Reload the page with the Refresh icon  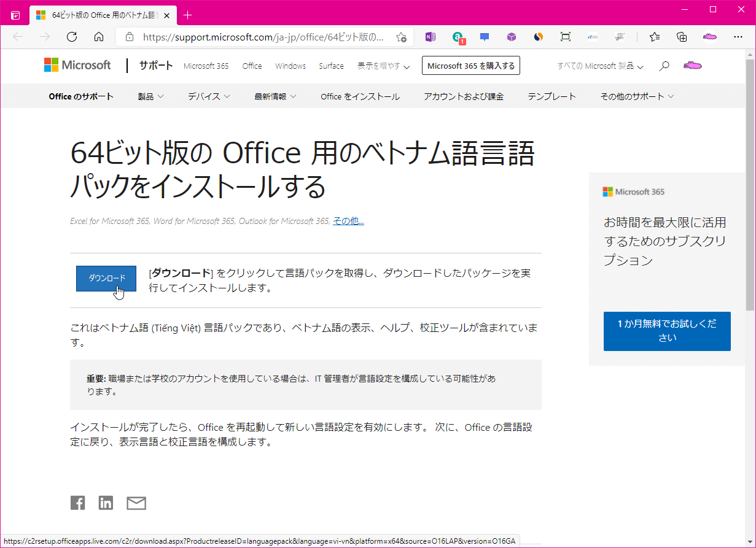pos(72,37)
